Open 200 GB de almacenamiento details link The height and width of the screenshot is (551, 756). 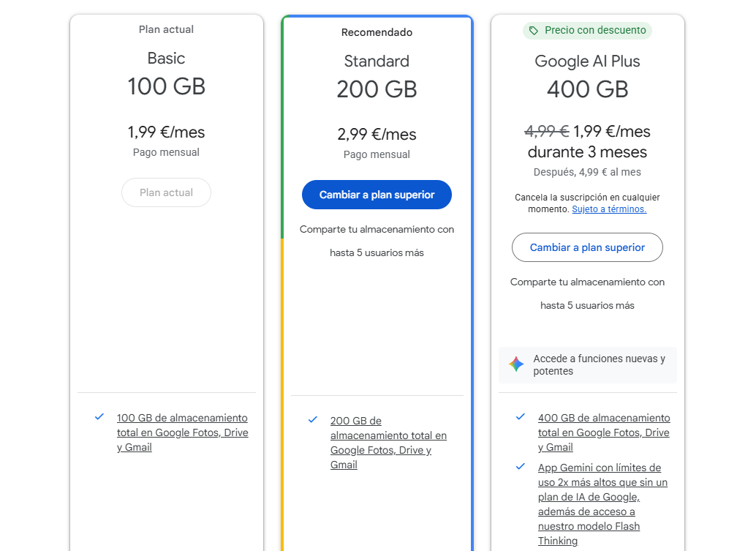(x=388, y=443)
